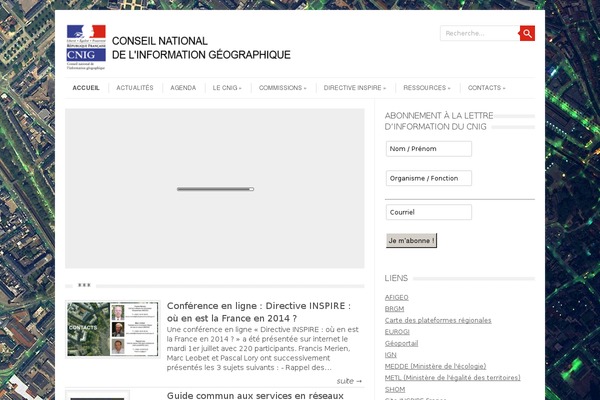The height and width of the screenshot is (400, 600).
Task: Click the red search magnifier icon
Action: (x=527, y=33)
